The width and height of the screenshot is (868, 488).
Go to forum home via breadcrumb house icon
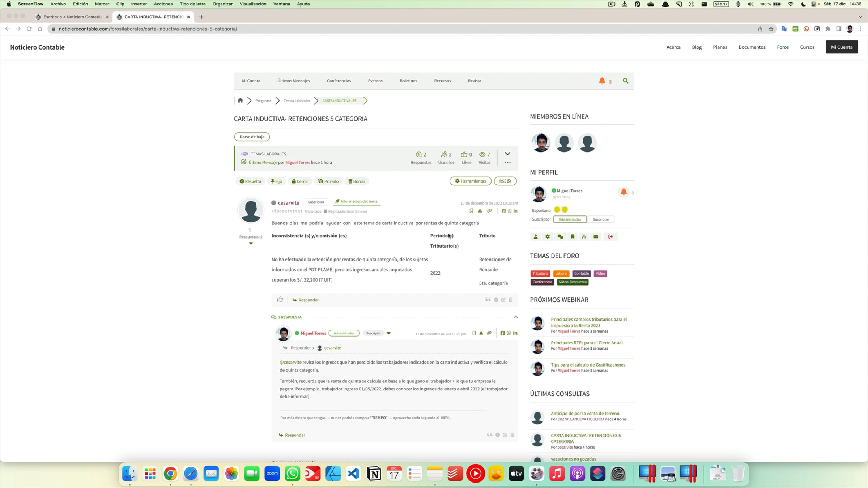240,100
